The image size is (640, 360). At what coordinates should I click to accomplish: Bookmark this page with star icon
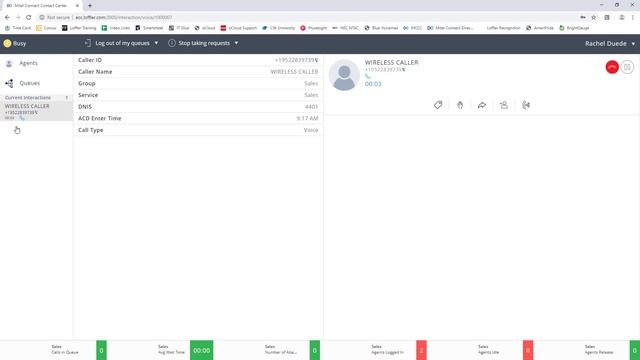click(x=594, y=17)
